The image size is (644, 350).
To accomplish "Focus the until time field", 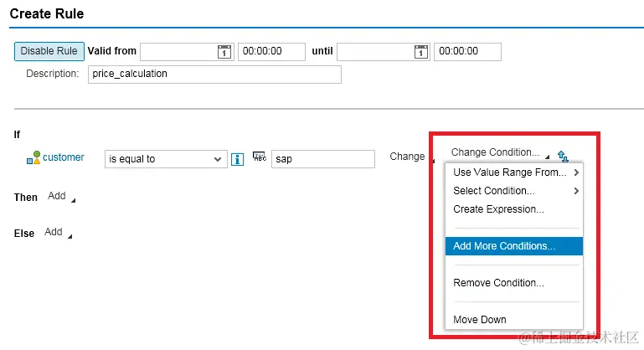I will click(x=467, y=52).
